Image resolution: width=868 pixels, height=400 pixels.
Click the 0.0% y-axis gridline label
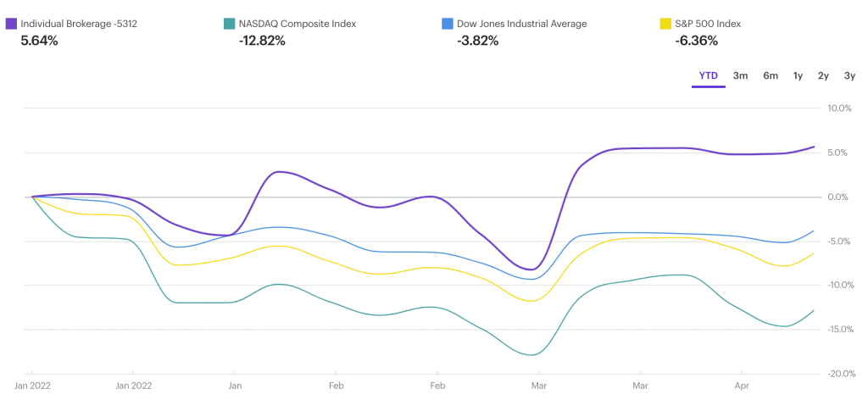(838, 197)
